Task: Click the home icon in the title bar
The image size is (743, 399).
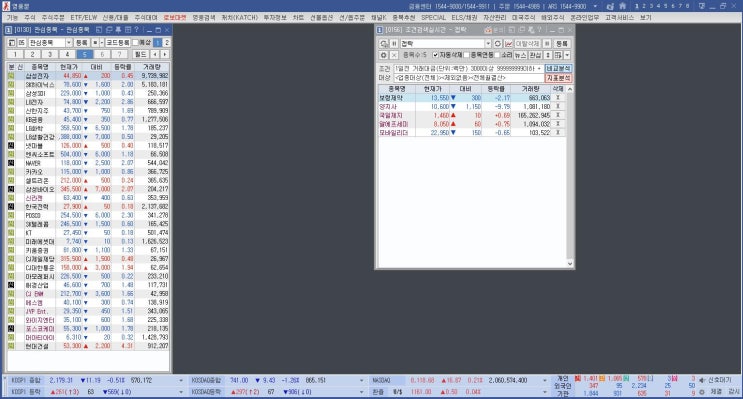Action: [622, 6]
